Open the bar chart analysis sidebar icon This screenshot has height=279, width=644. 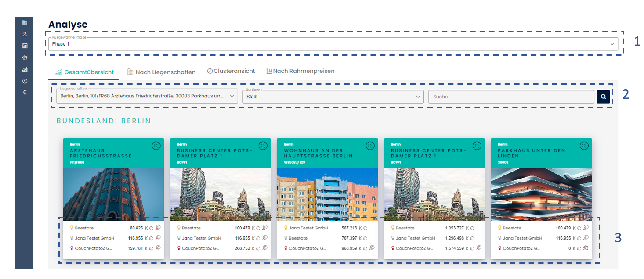pos(25,69)
